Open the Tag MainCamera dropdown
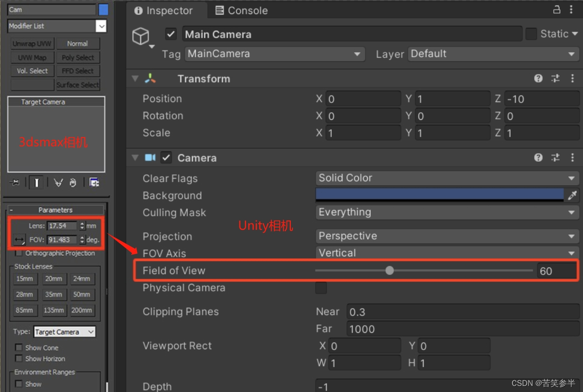The width and height of the screenshot is (583, 392). click(x=275, y=54)
